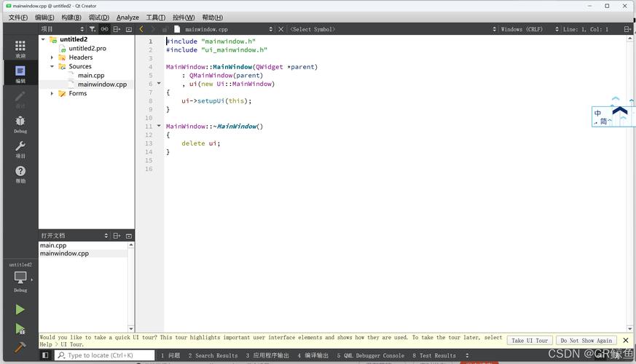Screen dimensions: 636x364
Task: Open the Analyze menu
Action: 127,17
